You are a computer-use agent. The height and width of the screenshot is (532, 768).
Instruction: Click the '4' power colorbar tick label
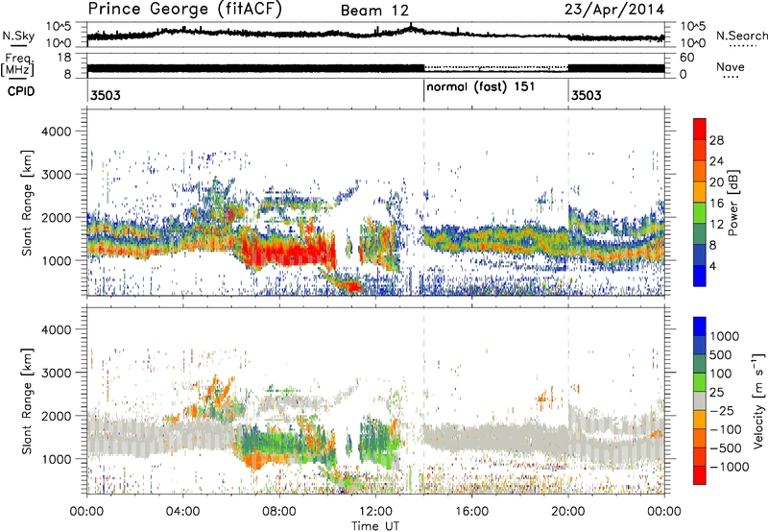(713, 266)
